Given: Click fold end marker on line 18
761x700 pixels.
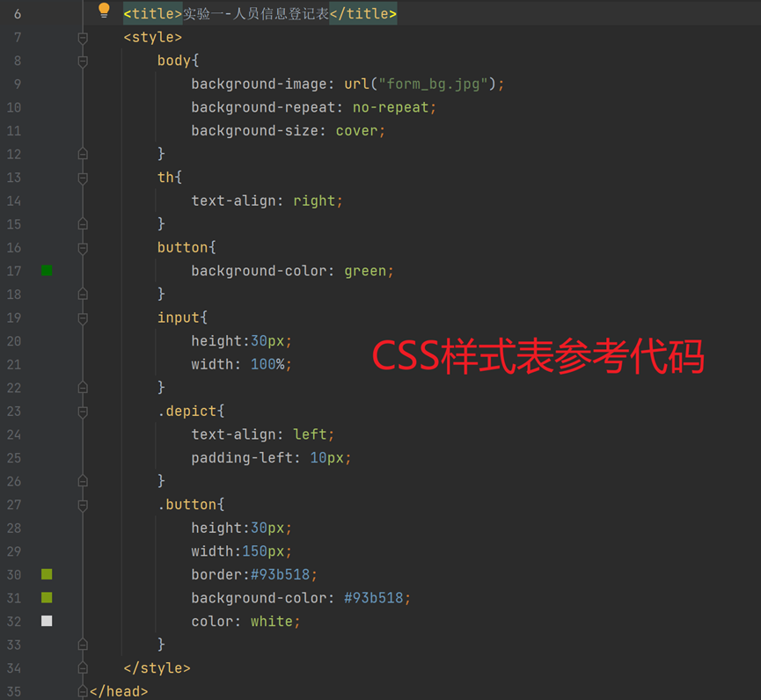Looking at the screenshot, I should tap(83, 295).
